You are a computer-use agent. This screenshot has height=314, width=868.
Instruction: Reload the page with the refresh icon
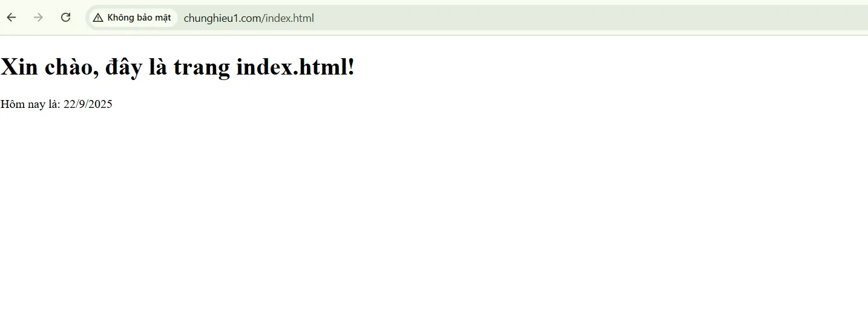click(x=66, y=18)
